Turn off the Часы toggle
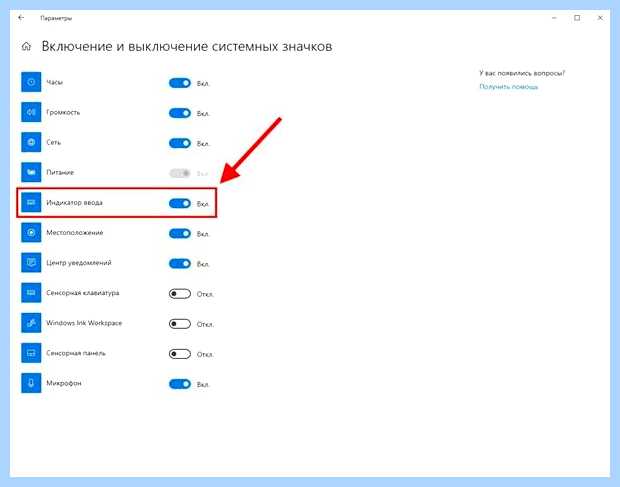Viewport: 620px width, 487px height. (x=180, y=83)
